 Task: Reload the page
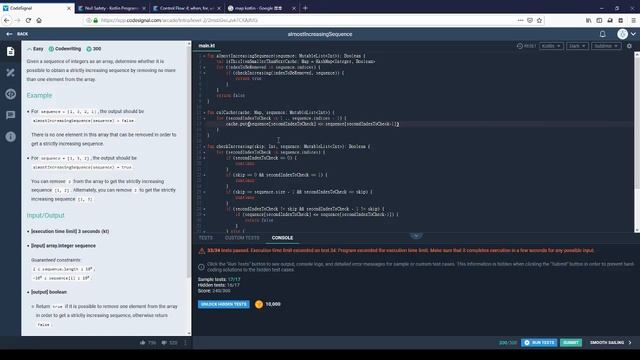tap(28, 20)
